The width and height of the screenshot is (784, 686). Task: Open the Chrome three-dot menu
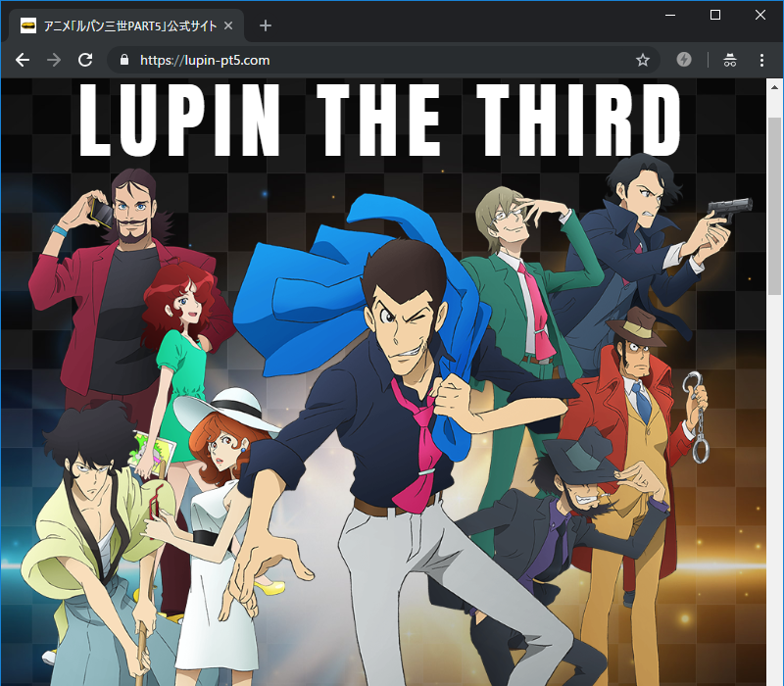(x=761, y=61)
